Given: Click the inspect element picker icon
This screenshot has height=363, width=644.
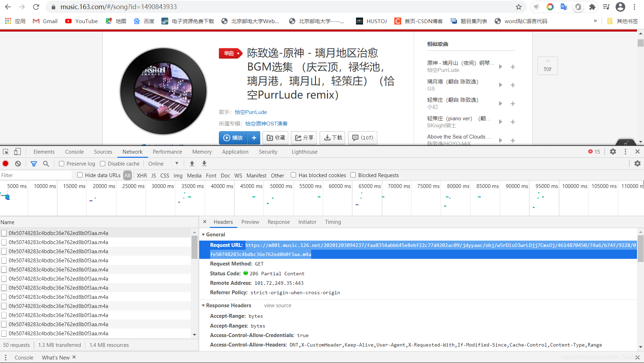Looking at the screenshot, I should (x=6, y=152).
